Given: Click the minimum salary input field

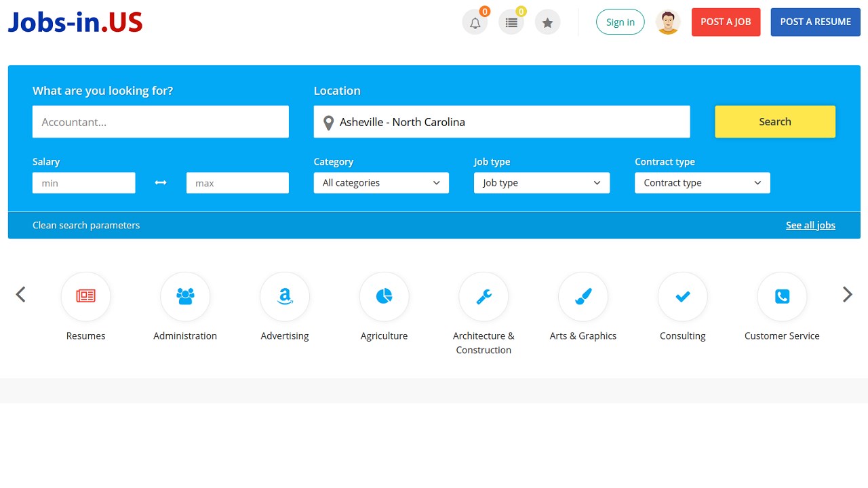Looking at the screenshot, I should click(x=83, y=182).
